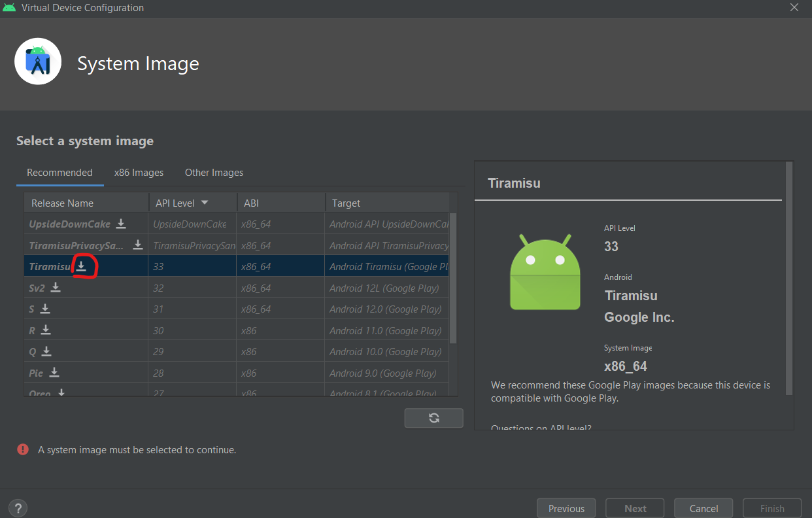Click API level 32 cell
Screen dimensions: 812x518
(193, 288)
